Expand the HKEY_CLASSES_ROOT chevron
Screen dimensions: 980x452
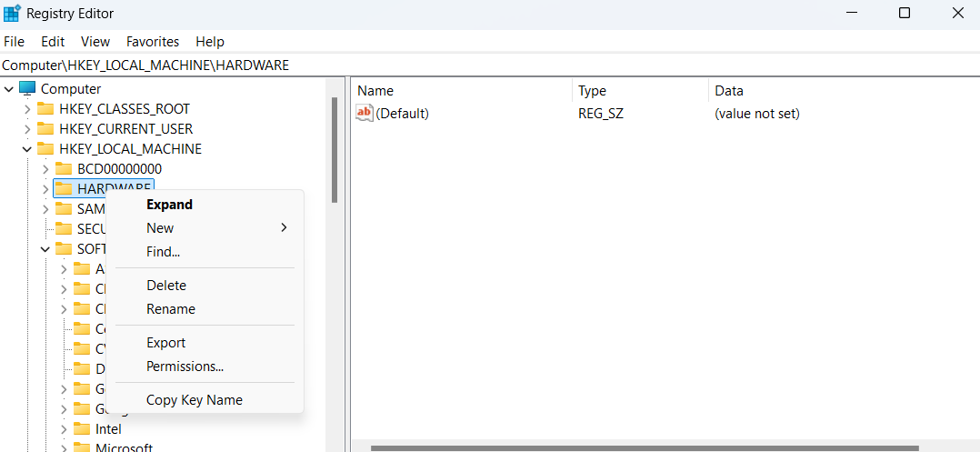(27, 109)
